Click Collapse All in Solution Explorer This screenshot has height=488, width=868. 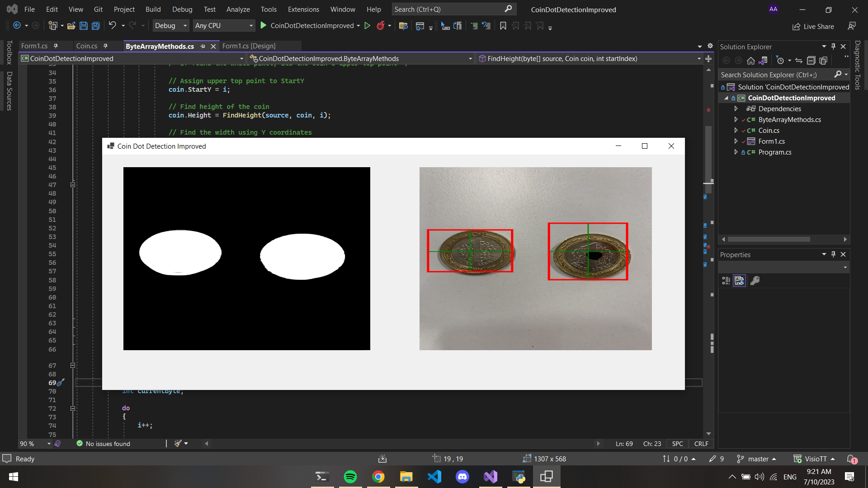[811, 61]
